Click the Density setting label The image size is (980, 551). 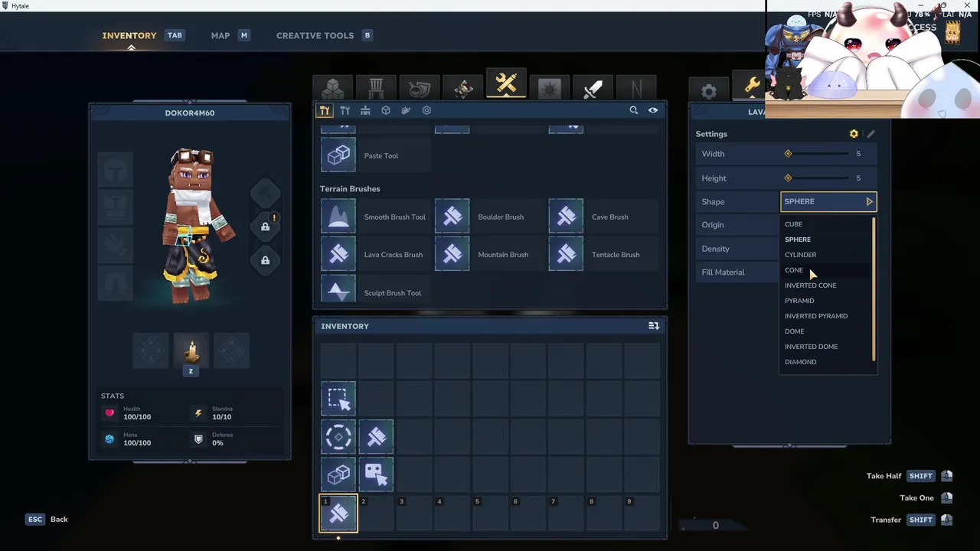715,249
